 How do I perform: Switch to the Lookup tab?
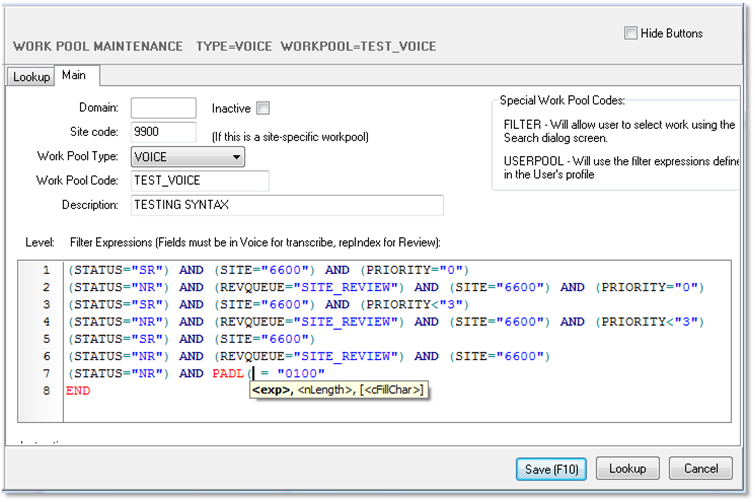click(31, 77)
